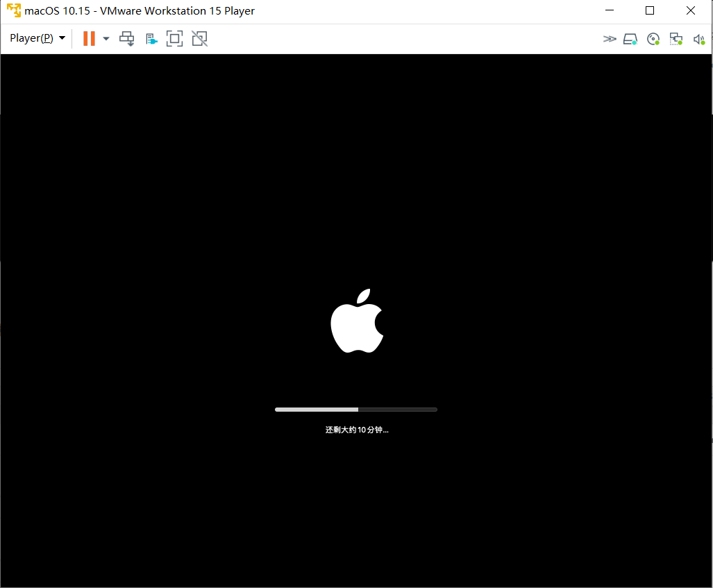The height and width of the screenshot is (588, 713).
Task: Click the network adapter device icon
Action: [676, 39]
